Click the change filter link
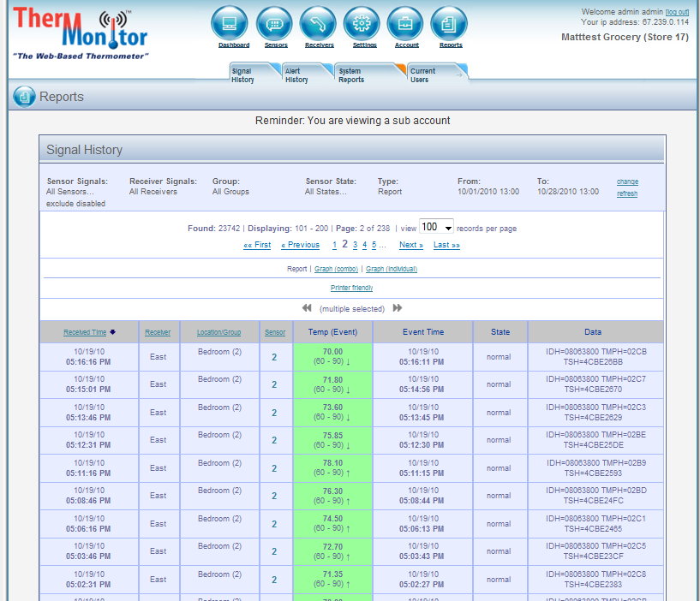The width and height of the screenshot is (700, 601). click(x=627, y=181)
